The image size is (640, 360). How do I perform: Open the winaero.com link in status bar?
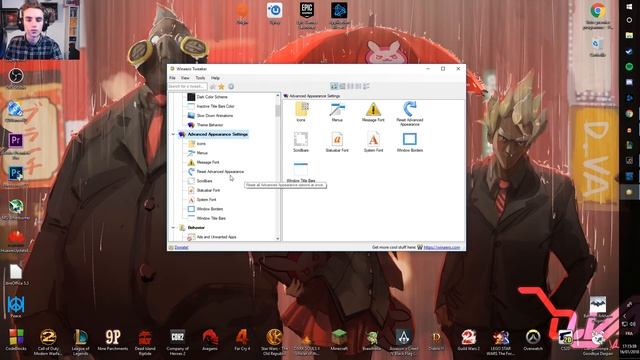tap(442, 247)
